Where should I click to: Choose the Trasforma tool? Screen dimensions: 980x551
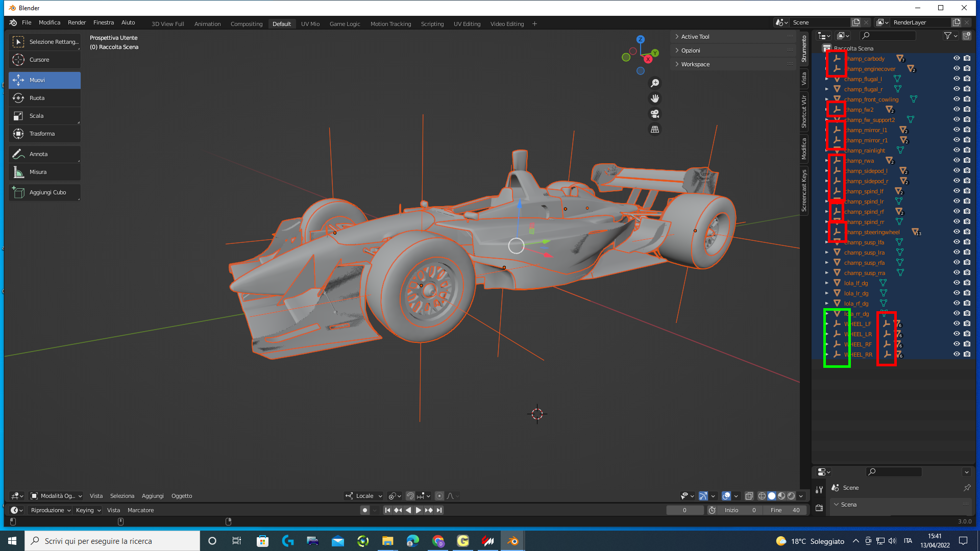point(44,134)
